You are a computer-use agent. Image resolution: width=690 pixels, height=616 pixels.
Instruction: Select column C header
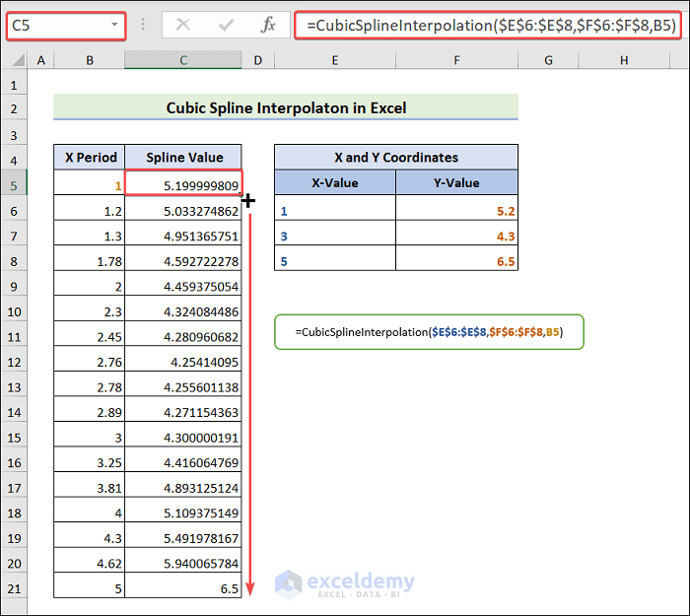183,60
